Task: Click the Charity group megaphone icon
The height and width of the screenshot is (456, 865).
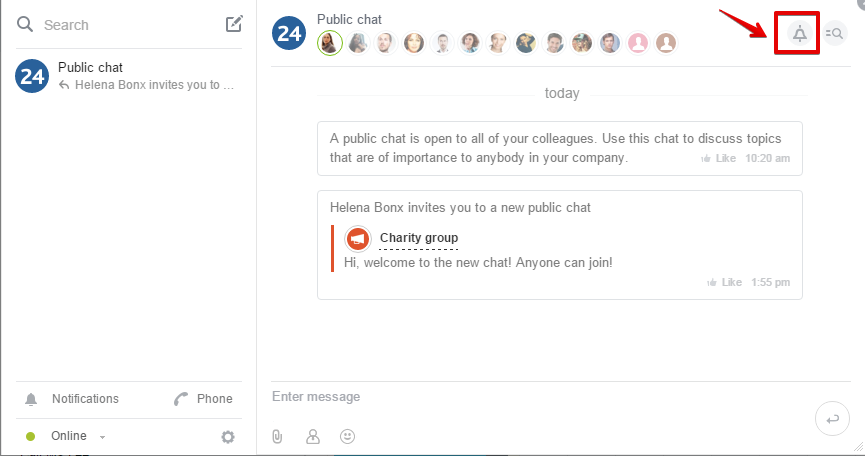Action: 357,239
